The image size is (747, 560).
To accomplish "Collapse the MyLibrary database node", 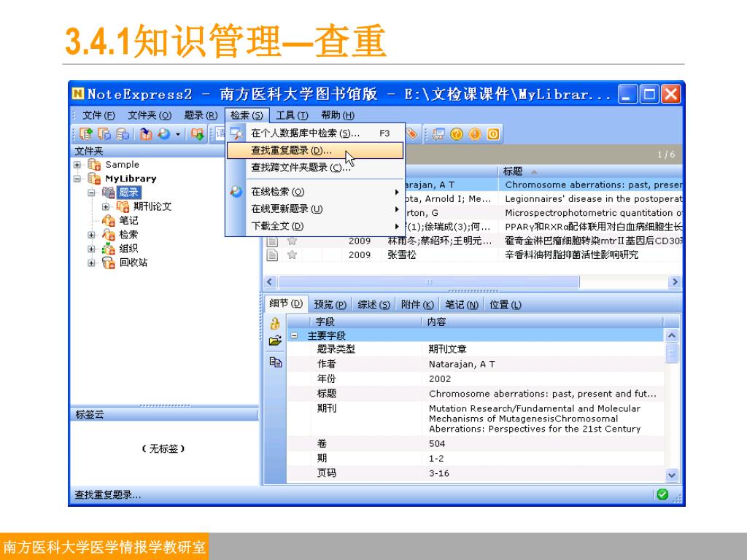I will [77, 179].
